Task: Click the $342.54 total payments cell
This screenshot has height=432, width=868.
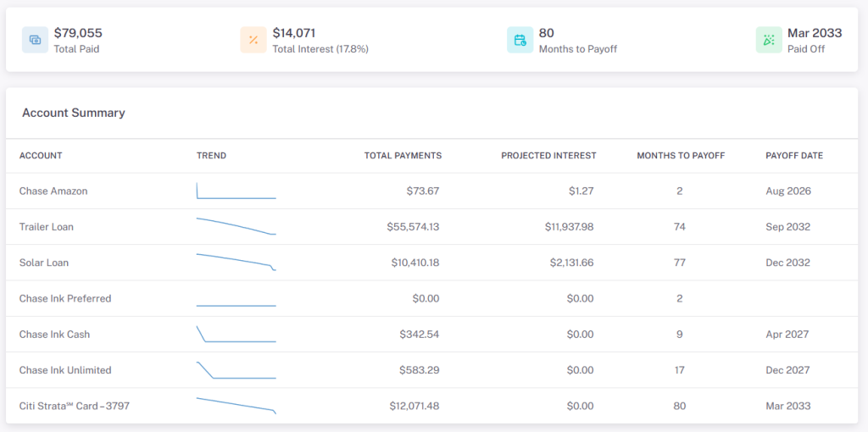Action: click(420, 334)
